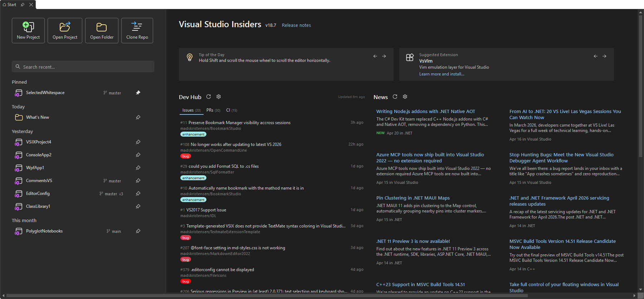Switch to the Issues tab
Viewport: 644px width, 299px height.
[x=191, y=110]
